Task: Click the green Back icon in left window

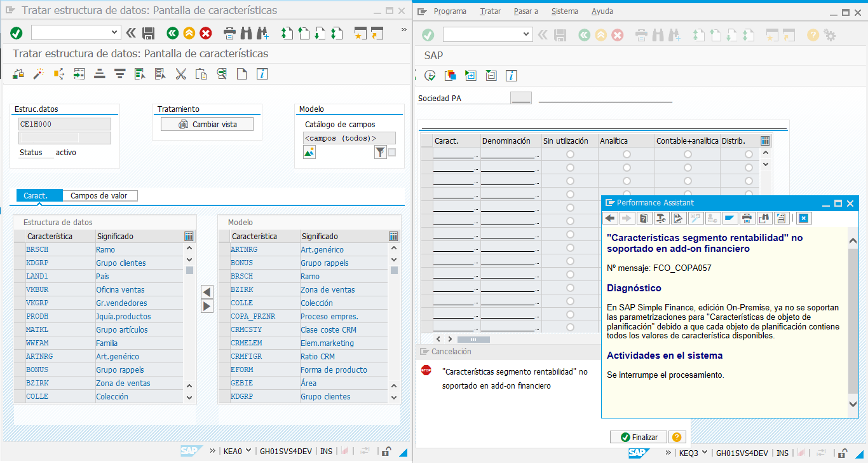Action: point(172,33)
